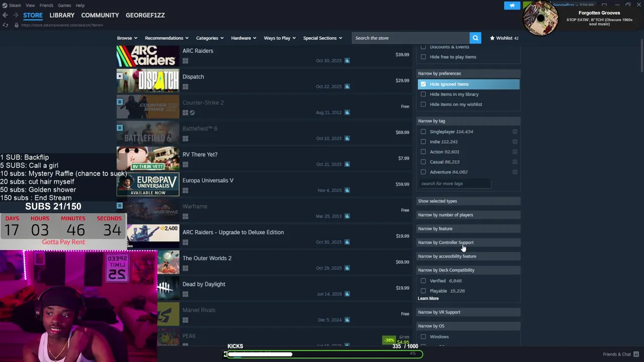
Task: Open the Browse dropdown
Action: (127, 38)
